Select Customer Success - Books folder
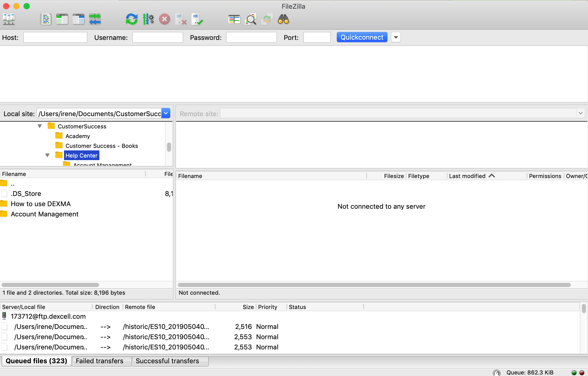Screen dimensions: 588x376 (x=102, y=146)
